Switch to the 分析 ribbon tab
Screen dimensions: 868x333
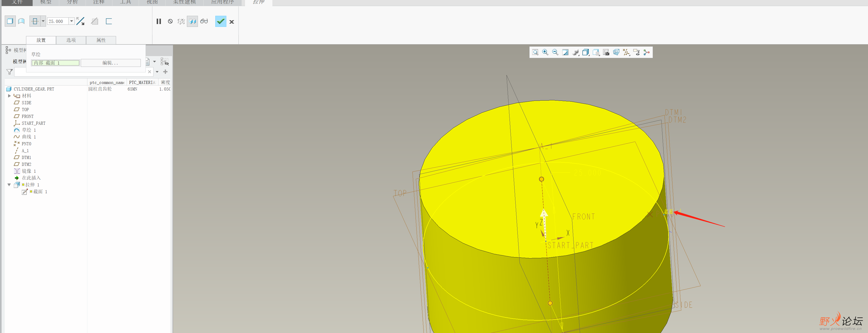coord(72,2)
